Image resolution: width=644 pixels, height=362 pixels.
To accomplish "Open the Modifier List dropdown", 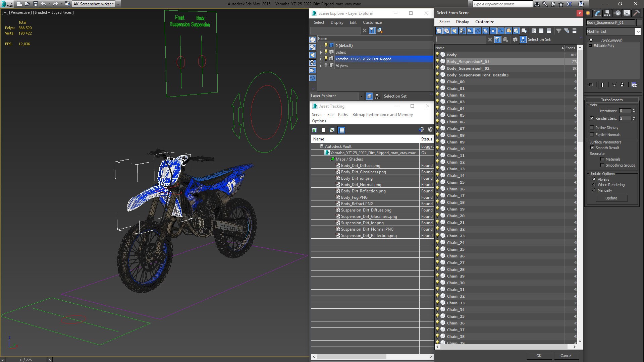I will 638,32.
